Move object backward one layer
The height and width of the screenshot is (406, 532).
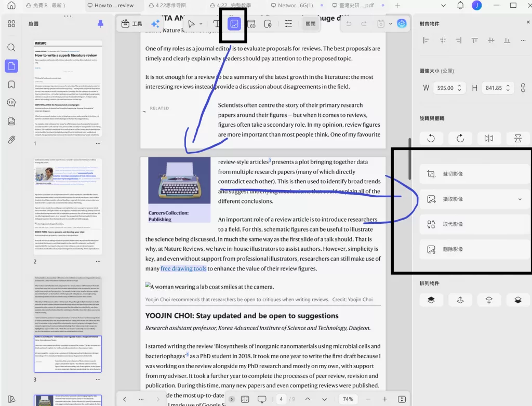(x=488, y=300)
